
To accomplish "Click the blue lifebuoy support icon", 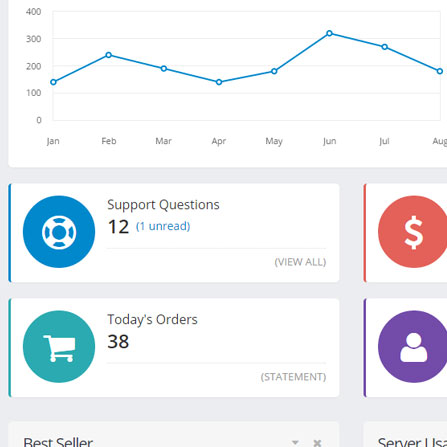I will [59, 232].
